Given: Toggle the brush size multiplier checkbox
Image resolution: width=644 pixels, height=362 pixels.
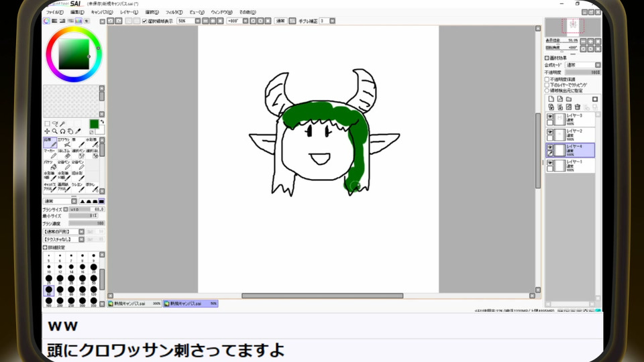Looking at the screenshot, I should pyautogui.click(x=66, y=209).
